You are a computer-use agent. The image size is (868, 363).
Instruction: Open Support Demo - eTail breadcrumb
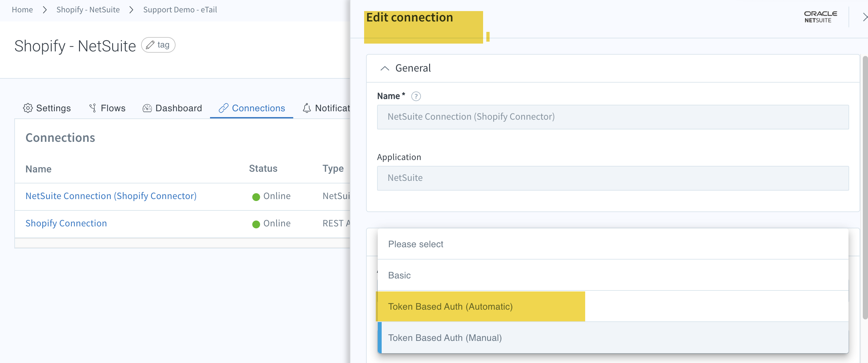click(x=180, y=10)
